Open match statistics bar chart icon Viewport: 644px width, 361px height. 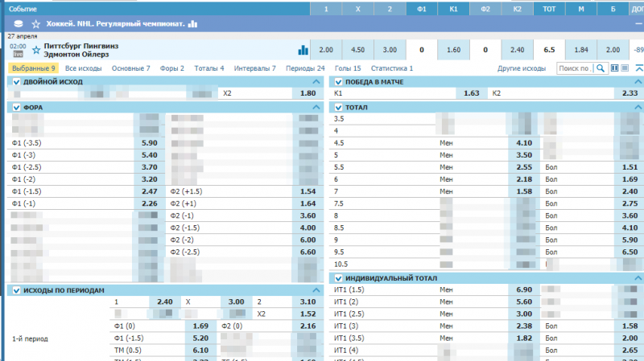tap(303, 50)
